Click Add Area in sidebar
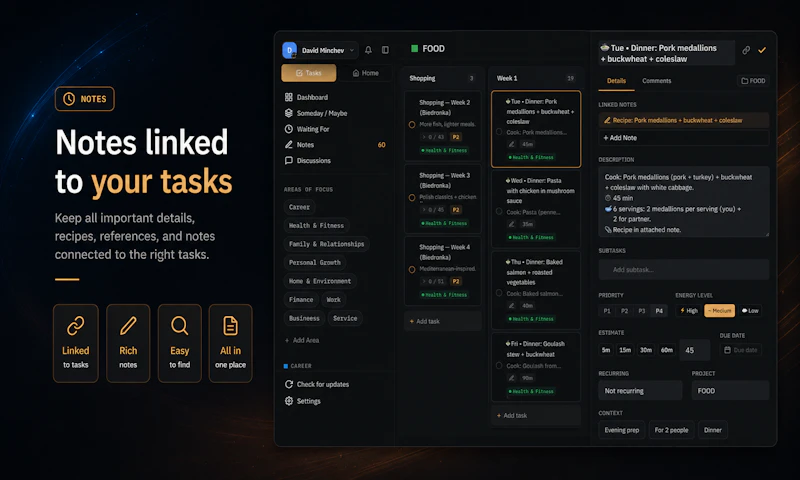 point(302,340)
